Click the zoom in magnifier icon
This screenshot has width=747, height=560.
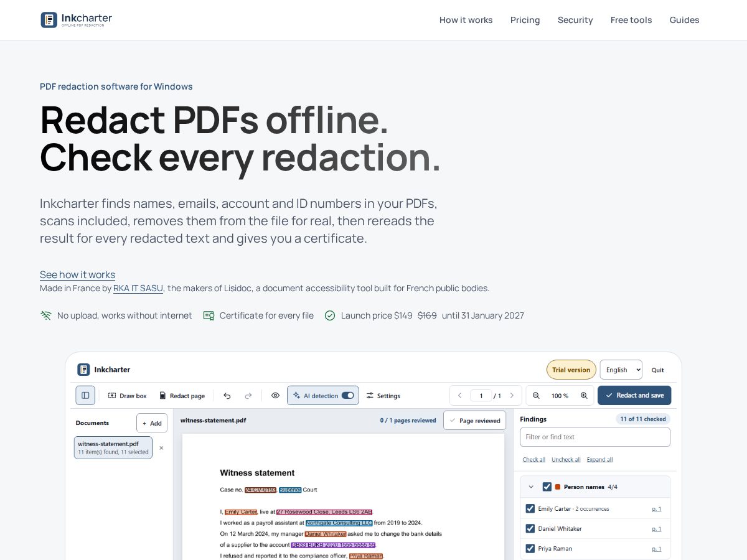pos(584,396)
